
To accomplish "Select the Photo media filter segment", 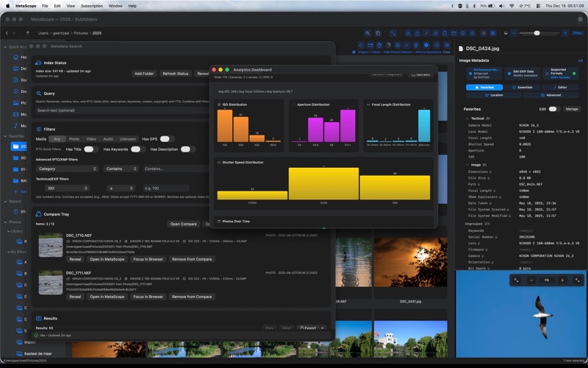I will pyautogui.click(x=74, y=139).
